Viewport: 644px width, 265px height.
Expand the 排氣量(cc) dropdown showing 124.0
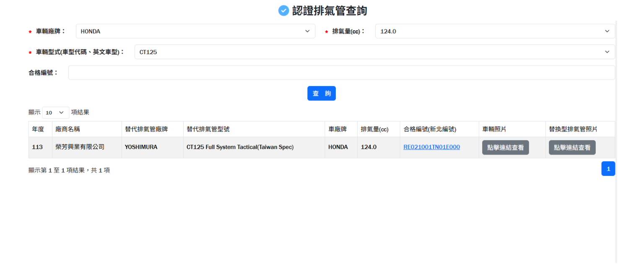click(x=495, y=31)
